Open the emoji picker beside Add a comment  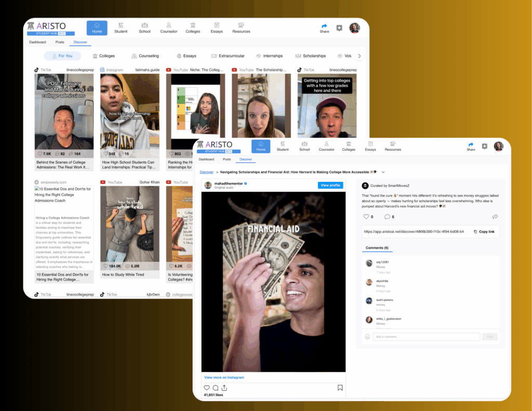point(367,337)
